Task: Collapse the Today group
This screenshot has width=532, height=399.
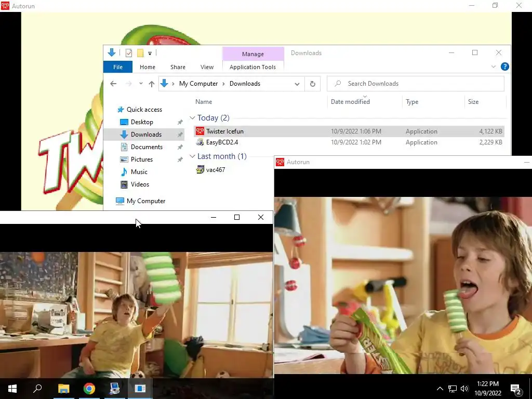Action: pos(192,118)
